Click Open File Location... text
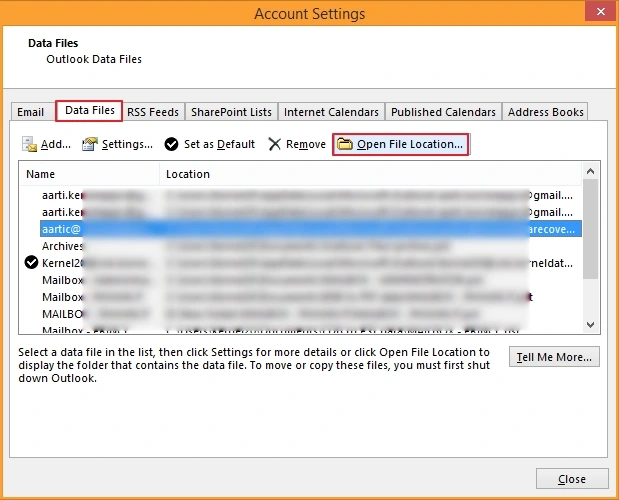Viewport: 619px width, 500px height. (410, 144)
